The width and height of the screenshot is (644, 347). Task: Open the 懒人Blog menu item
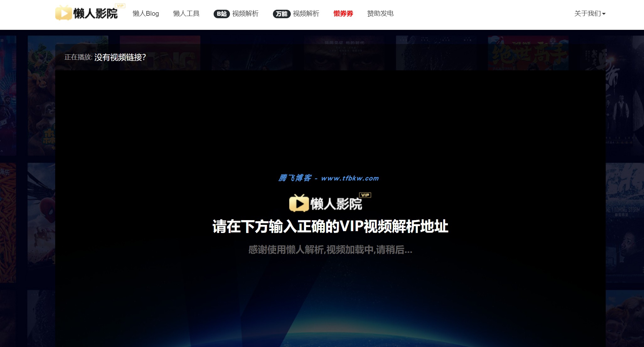coord(146,14)
